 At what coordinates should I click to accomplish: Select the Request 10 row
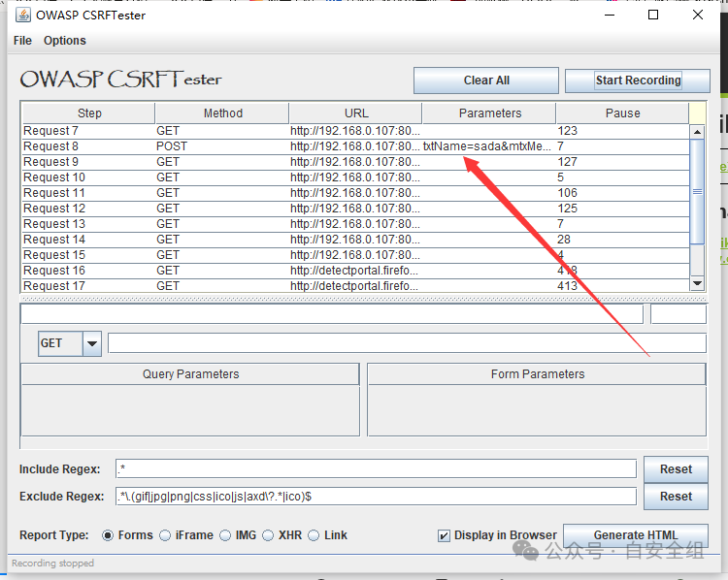pyautogui.click(x=355, y=177)
